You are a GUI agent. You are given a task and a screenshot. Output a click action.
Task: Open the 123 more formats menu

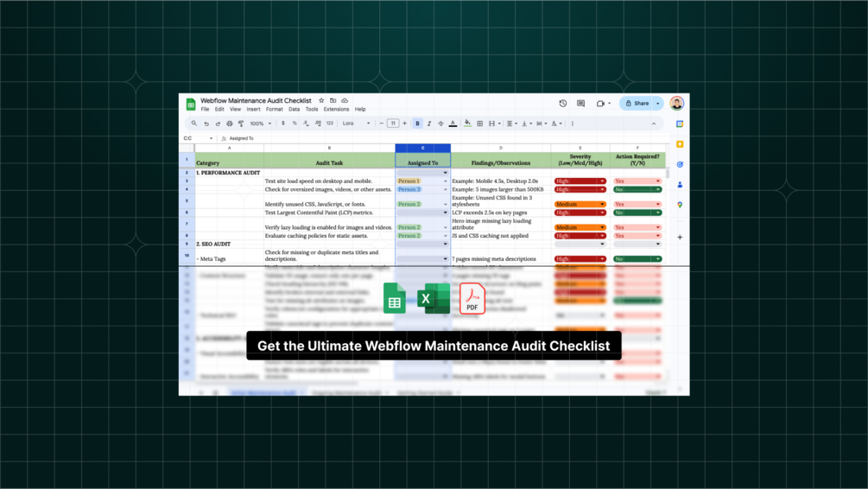(329, 124)
